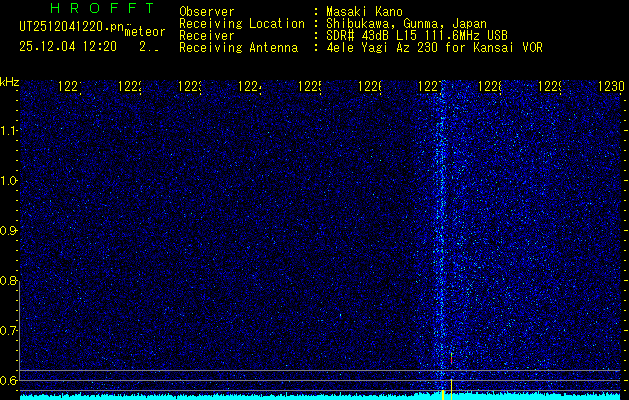
Task: Click the HROFFT title text
Action: click(x=103, y=8)
